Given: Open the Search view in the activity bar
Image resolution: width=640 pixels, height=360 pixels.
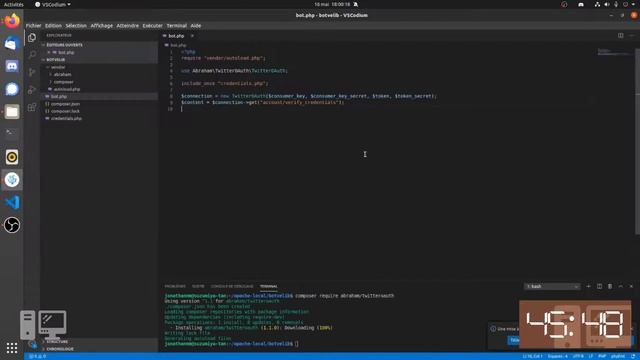Looking at the screenshot, I should (32, 55).
